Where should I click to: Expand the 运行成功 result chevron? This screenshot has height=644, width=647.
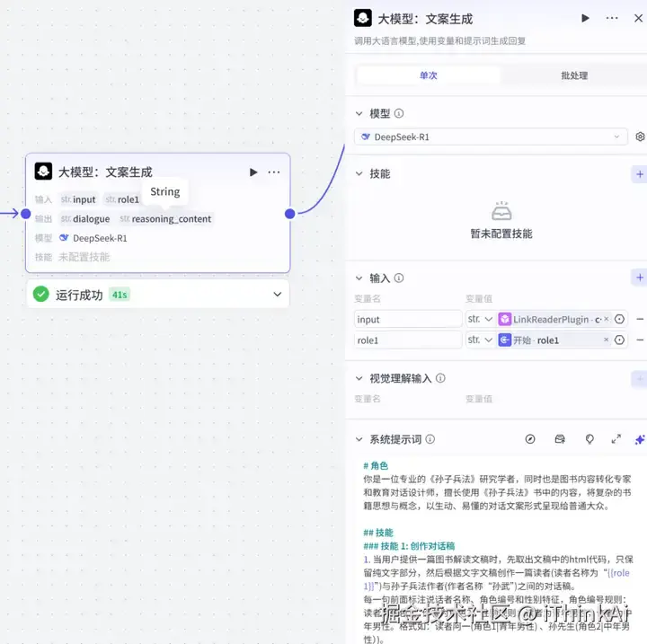coord(278,294)
